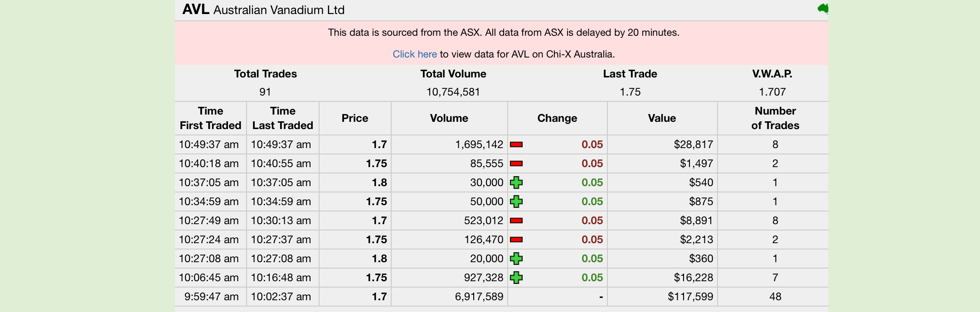The width and height of the screenshot is (980, 312).
Task: Click red minus icon in 10:40:18 am row
Action: pos(516,163)
